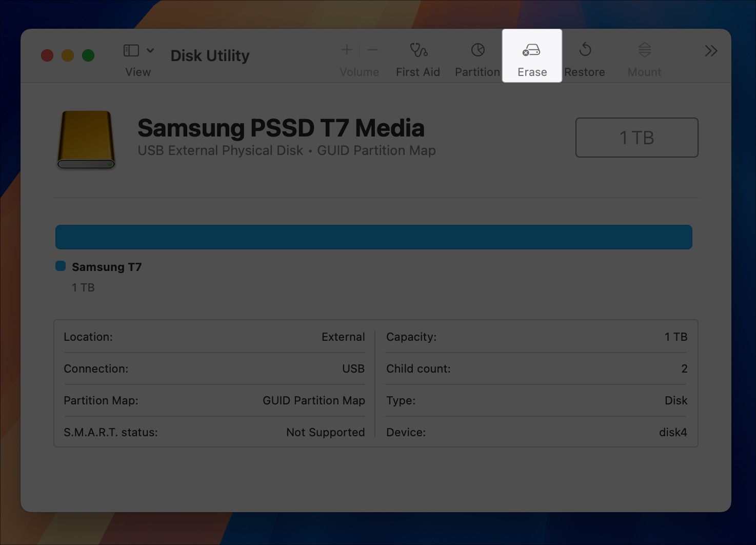Click the Samsung T7 volume label
Image resolution: width=756 pixels, height=545 pixels.
click(107, 267)
